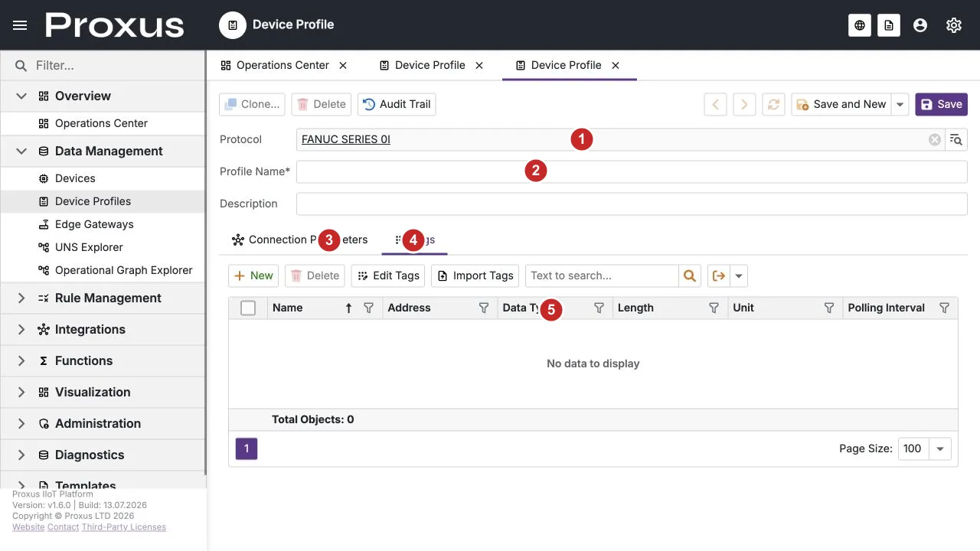980x551 pixels.
Task: Expand the Administration section
Action: click(x=21, y=423)
